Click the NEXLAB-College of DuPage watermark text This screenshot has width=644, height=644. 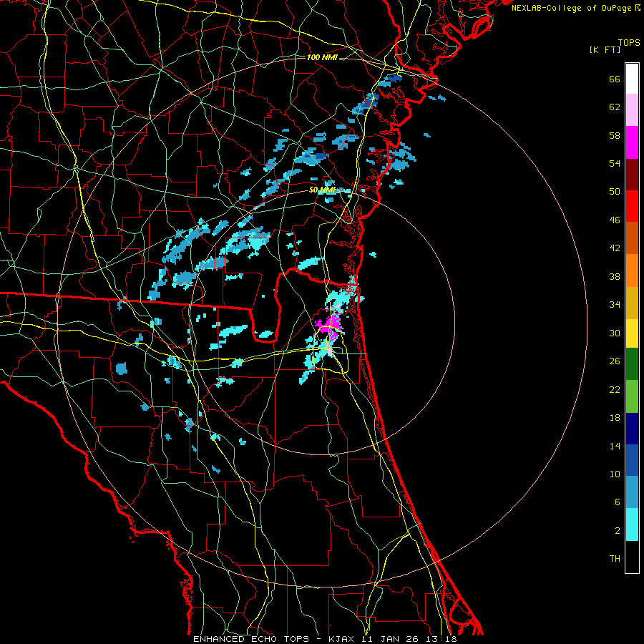coord(575,8)
